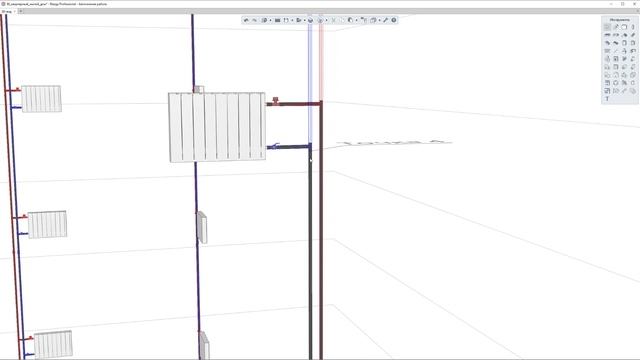Activate the 3D cube view icon
640x360 pixels.
pyautogui.click(x=310, y=20)
